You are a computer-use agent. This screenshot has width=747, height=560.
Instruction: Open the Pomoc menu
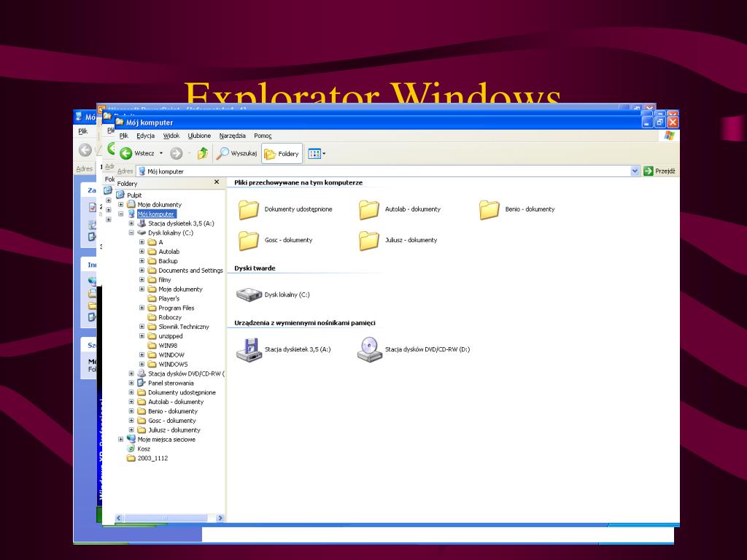pos(263,136)
